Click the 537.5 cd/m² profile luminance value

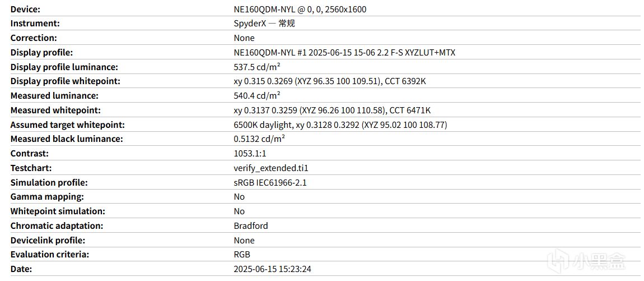pyautogui.click(x=257, y=67)
